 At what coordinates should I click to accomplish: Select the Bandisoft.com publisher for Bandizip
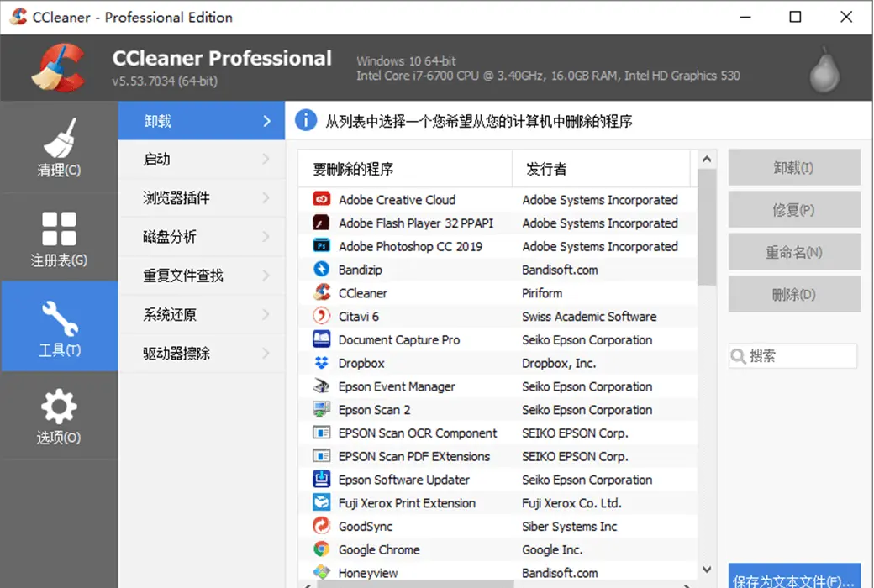(560, 270)
